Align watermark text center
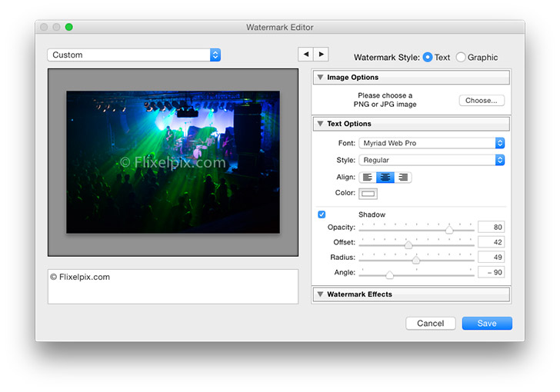The image size is (560, 392). point(385,177)
